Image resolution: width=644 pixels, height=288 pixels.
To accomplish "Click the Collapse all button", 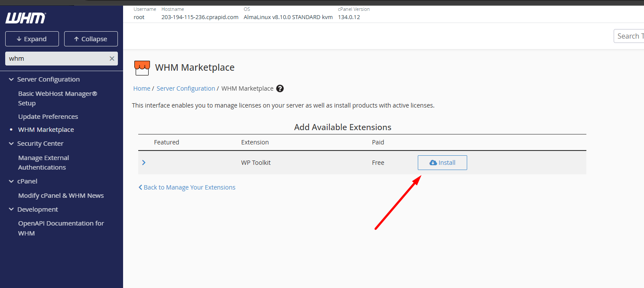I will [x=91, y=39].
